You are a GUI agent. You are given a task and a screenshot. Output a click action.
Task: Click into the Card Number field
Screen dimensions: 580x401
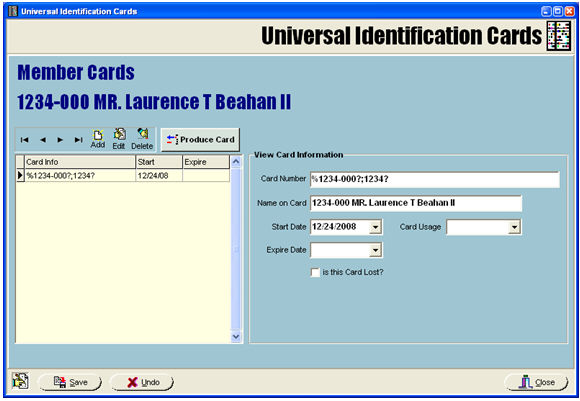tap(435, 179)
